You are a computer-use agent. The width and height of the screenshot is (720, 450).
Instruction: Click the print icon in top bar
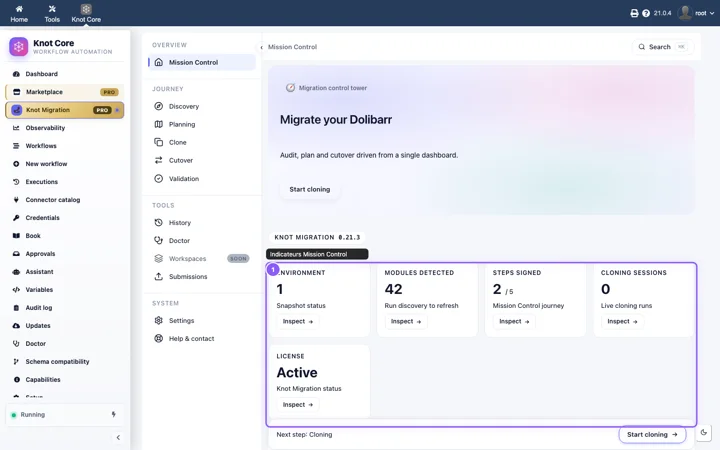tap(634, 13)
